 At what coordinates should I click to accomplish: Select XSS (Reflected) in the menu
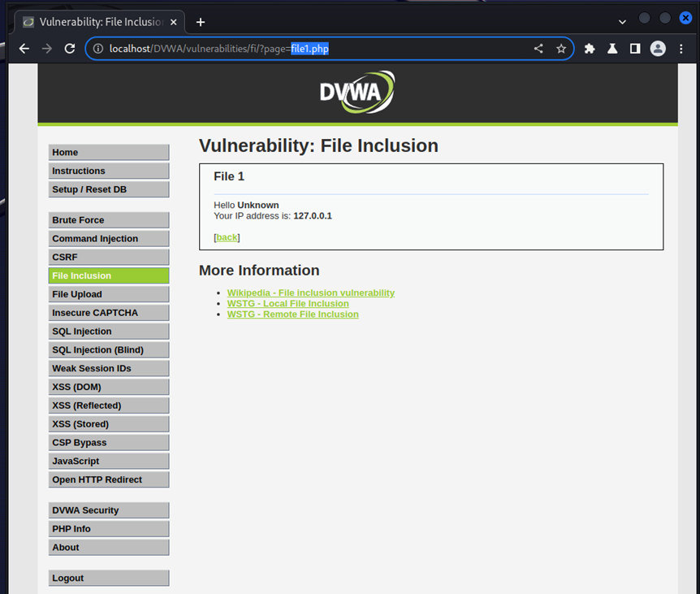(109, 405)
